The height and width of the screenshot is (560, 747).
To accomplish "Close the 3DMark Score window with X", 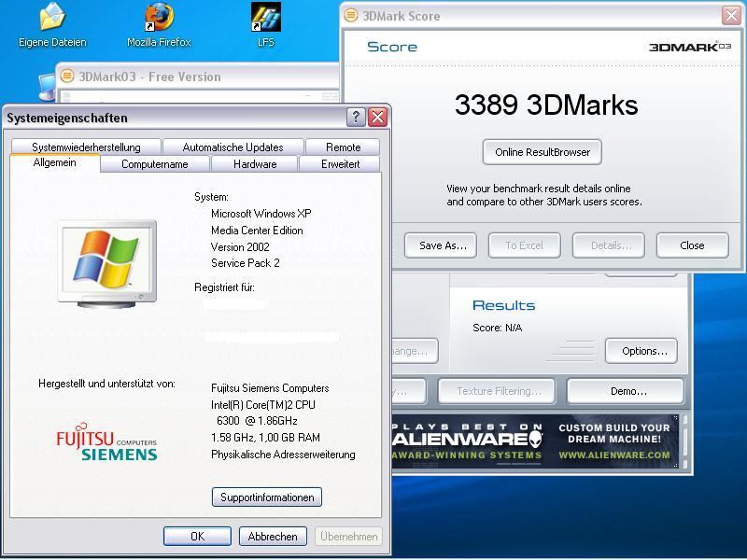I will [x=731, y=15].
